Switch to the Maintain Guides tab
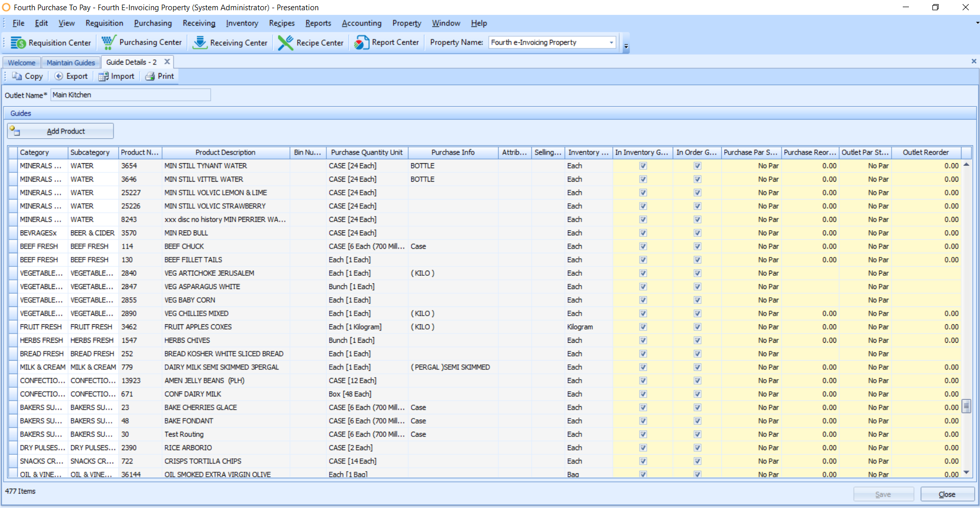The width and height of the screenshot is (980, 508). click(71, 62)
